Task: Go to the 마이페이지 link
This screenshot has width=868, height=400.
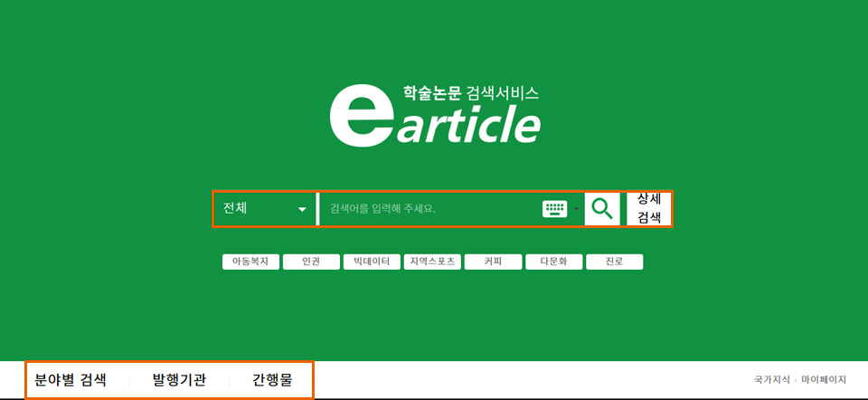Action: click(824, 380)
